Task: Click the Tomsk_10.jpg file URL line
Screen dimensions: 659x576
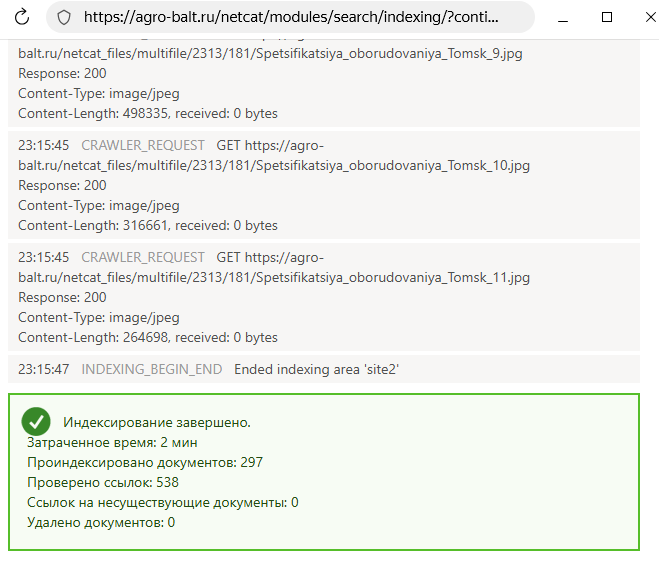Action: pos(274,166)
